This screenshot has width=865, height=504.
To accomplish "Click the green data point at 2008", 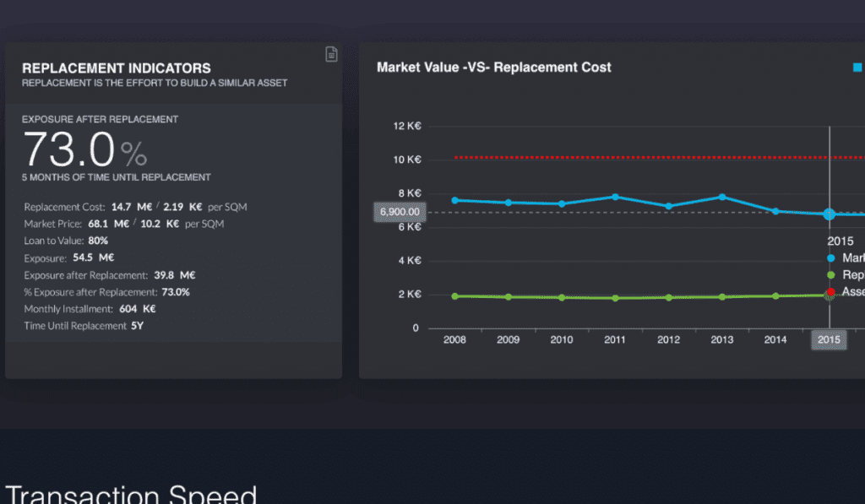I will (454, 295).
